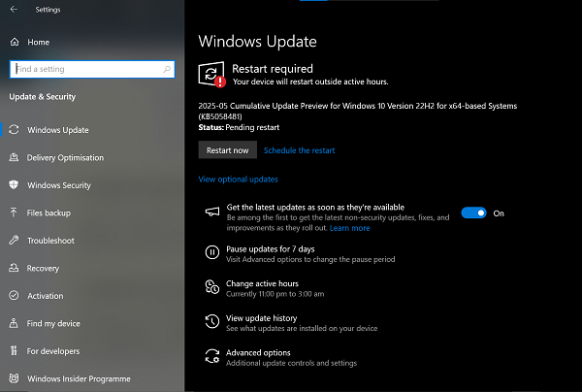Click 'Visit Advanced options to change the pause period'
The width and height of the screenshot is (582, 392).
pyautogui.click(x=310, y=259)
